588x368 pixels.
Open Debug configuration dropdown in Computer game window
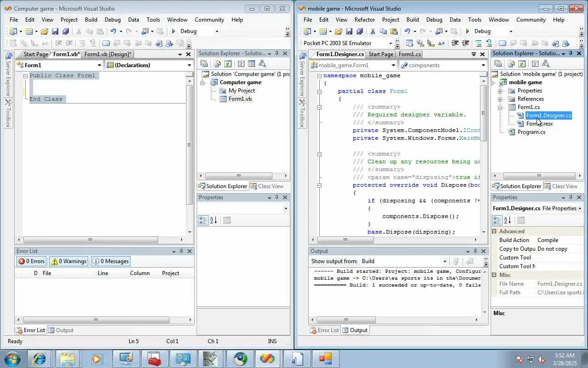(x=217, y=31)
